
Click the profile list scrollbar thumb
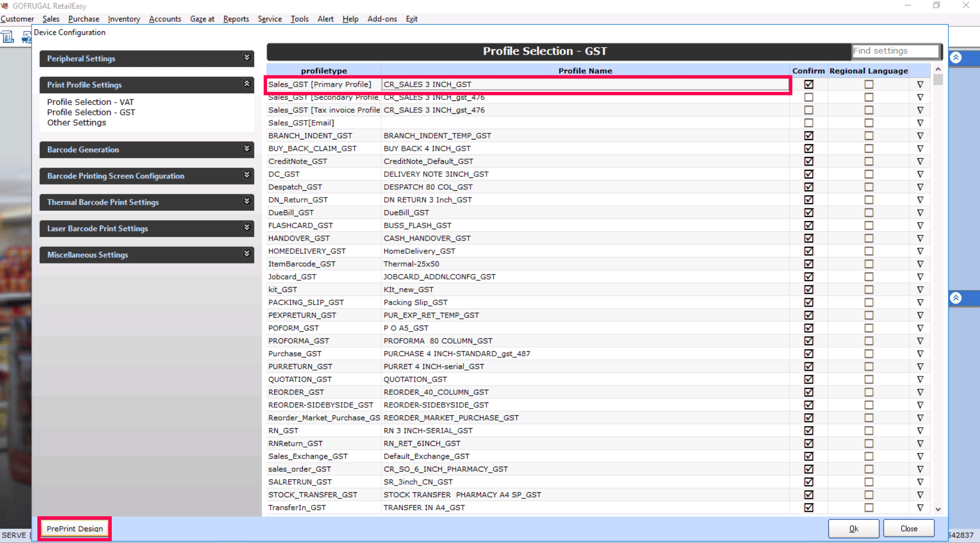pos(938,79)
